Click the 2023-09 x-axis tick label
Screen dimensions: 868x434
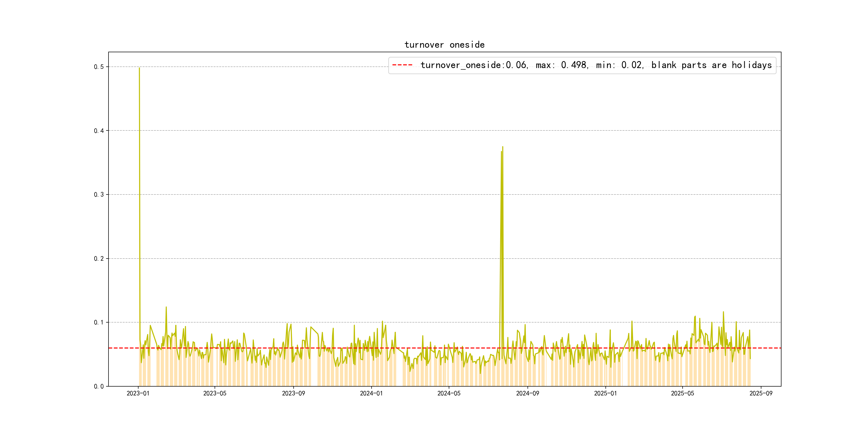click(x=293, y=393)
